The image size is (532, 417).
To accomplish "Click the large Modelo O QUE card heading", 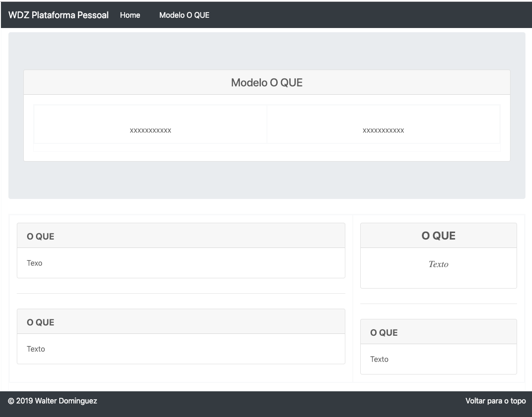I will [266, 83].
